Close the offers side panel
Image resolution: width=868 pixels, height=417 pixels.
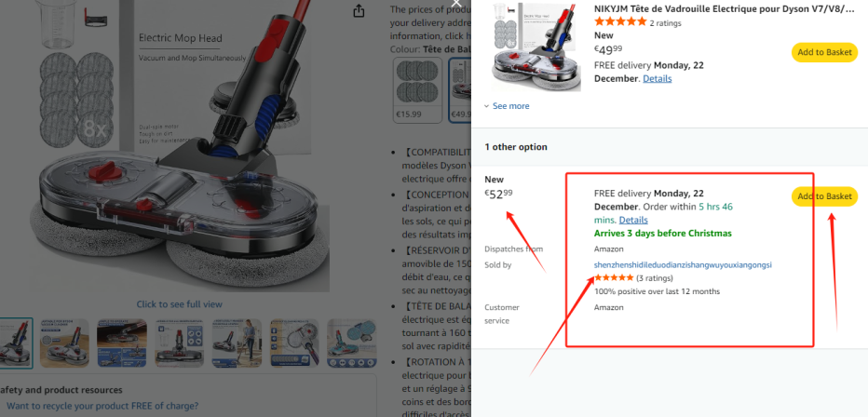tap(456, 4)
